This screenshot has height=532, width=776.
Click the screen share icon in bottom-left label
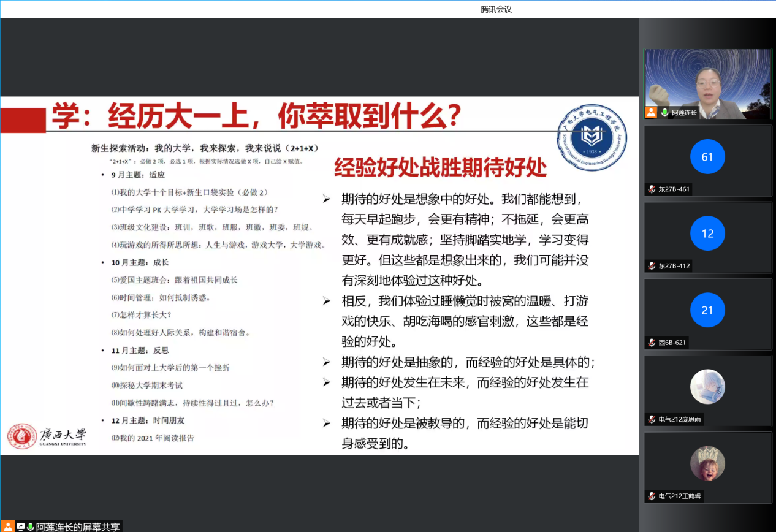(x=20, y=526)
